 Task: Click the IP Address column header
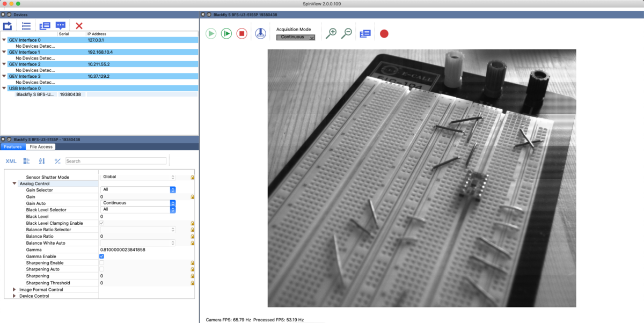tap(142, 34)
